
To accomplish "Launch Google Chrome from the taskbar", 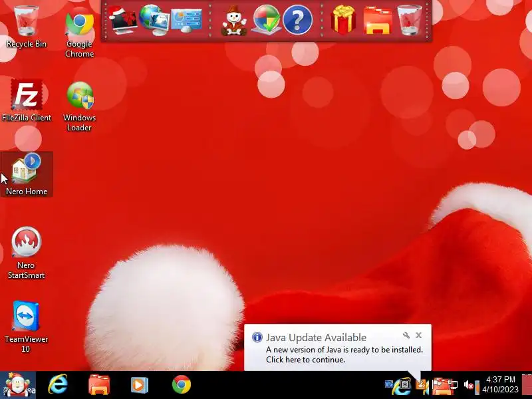I will [182, 385].
